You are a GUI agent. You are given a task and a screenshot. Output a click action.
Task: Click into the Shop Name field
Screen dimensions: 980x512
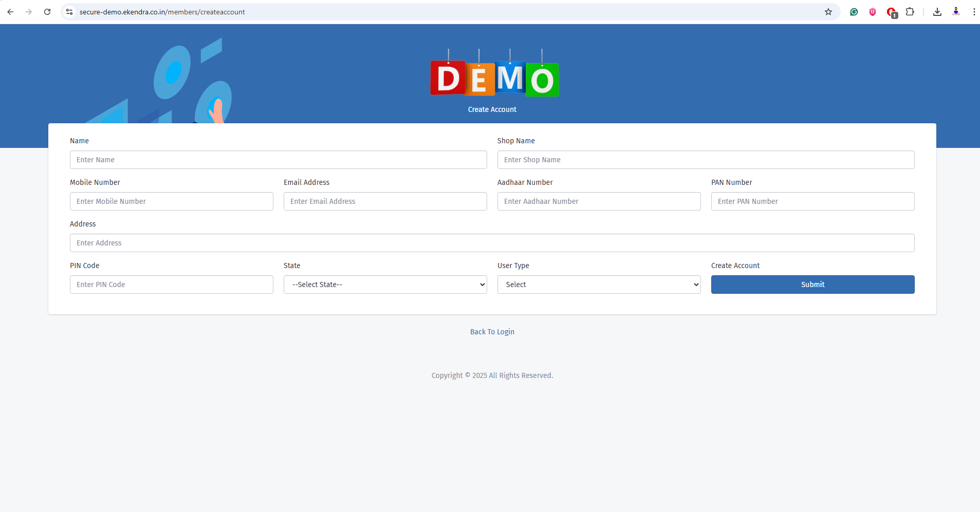[706, 160]
